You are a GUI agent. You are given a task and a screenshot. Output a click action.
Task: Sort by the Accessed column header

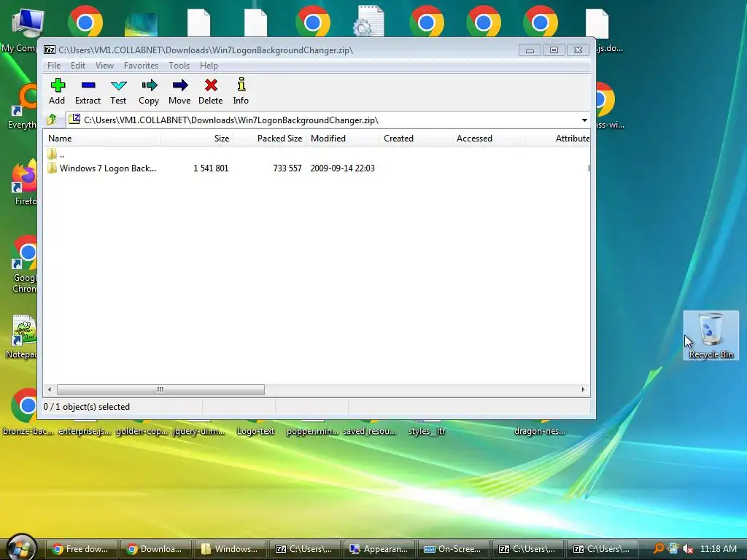[x=488, y=139]
